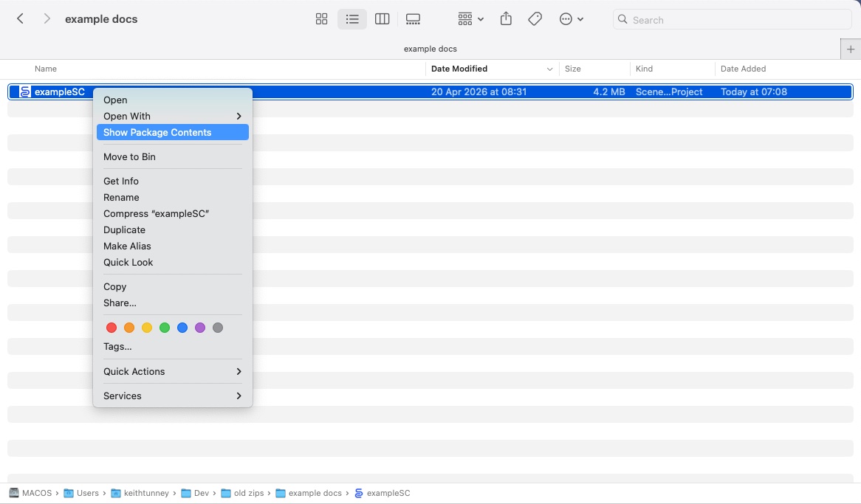
Task: Choose Make Alias
Action: [x=172, y=246]
